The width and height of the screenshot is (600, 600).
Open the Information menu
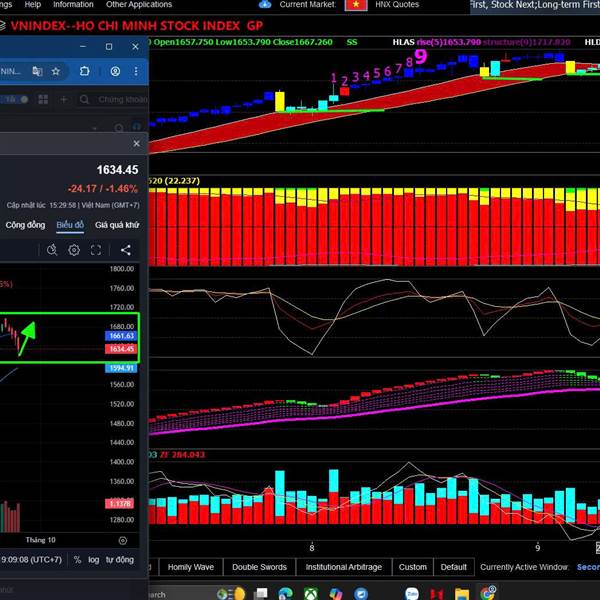(73, 5)
